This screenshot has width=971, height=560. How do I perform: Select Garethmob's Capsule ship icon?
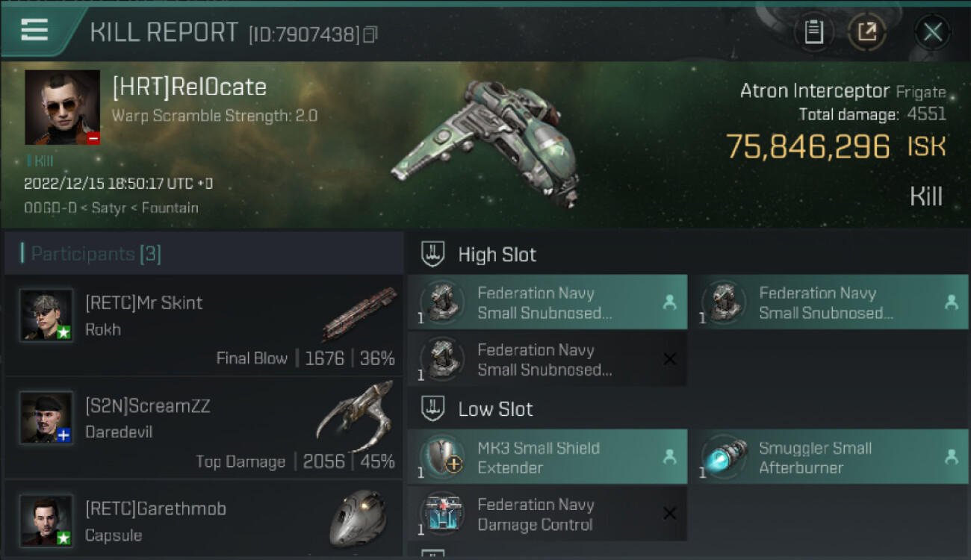point(358,517)
